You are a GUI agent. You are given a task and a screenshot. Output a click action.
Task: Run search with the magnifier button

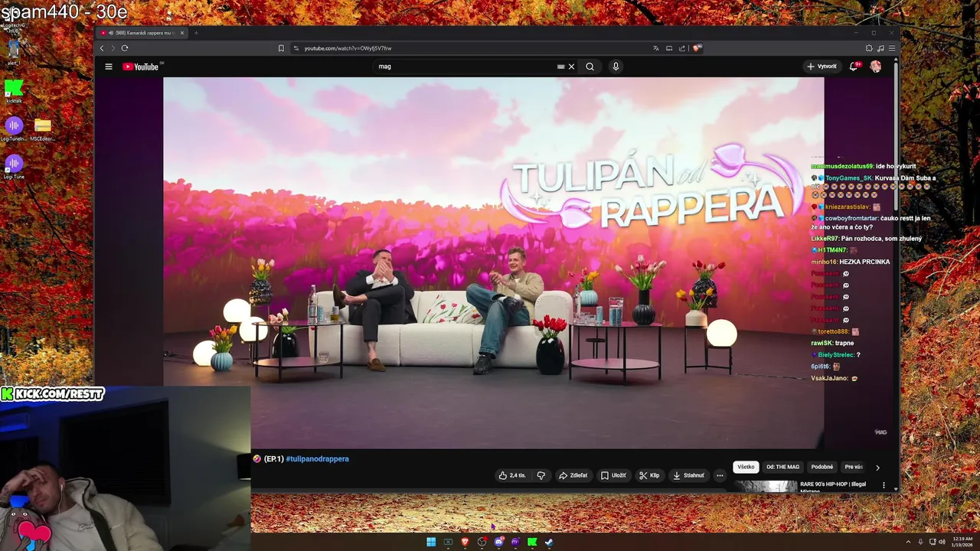click(590, 67)
